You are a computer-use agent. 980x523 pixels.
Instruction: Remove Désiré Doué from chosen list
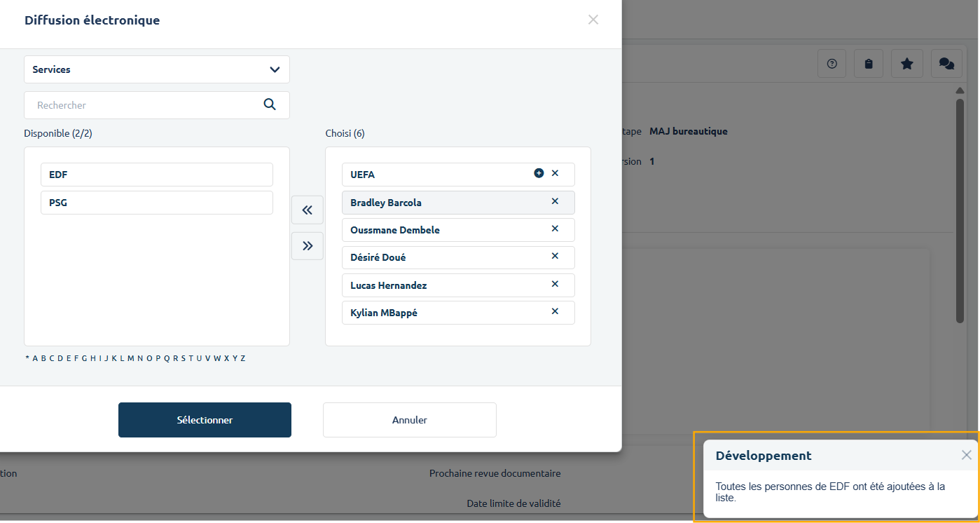[555, 256]
